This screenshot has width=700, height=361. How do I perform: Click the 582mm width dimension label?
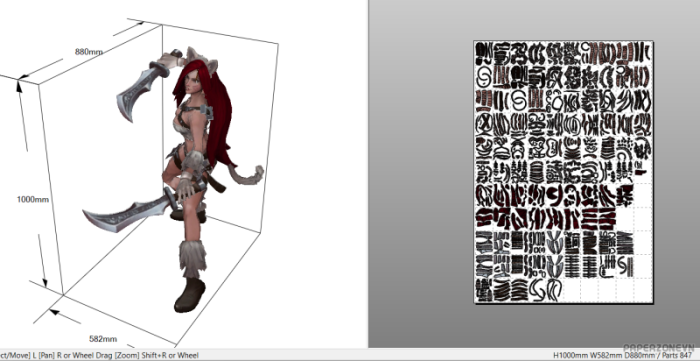pyautogui.click(x=103, y=339)
